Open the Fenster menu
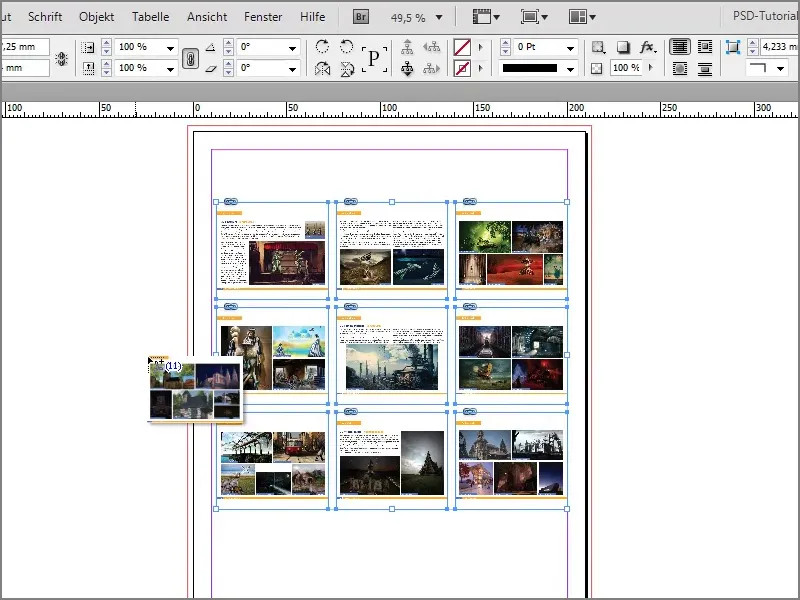The image size is (800, 600). point(263,16)
